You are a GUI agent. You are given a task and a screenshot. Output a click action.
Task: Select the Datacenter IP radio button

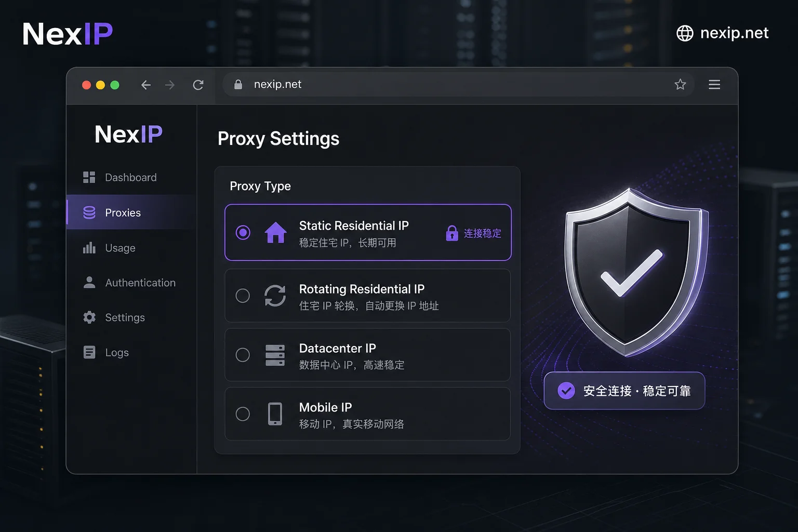click(x=243, y=355)
